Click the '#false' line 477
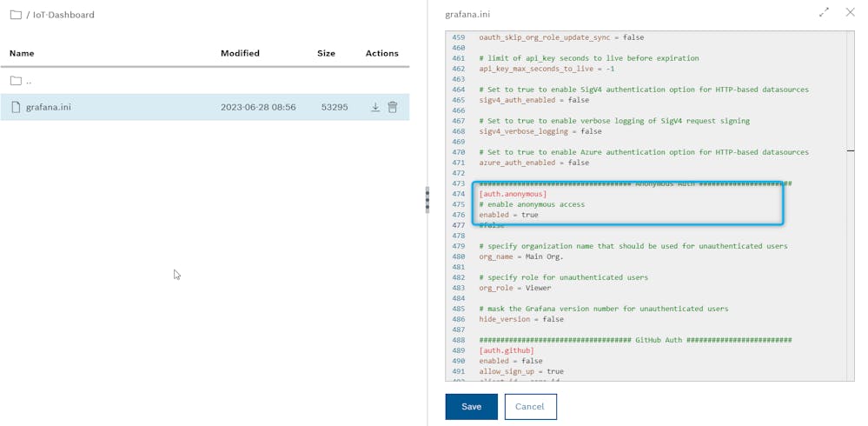This screenshot has width=868, height=426. click(x=492, y=225)
